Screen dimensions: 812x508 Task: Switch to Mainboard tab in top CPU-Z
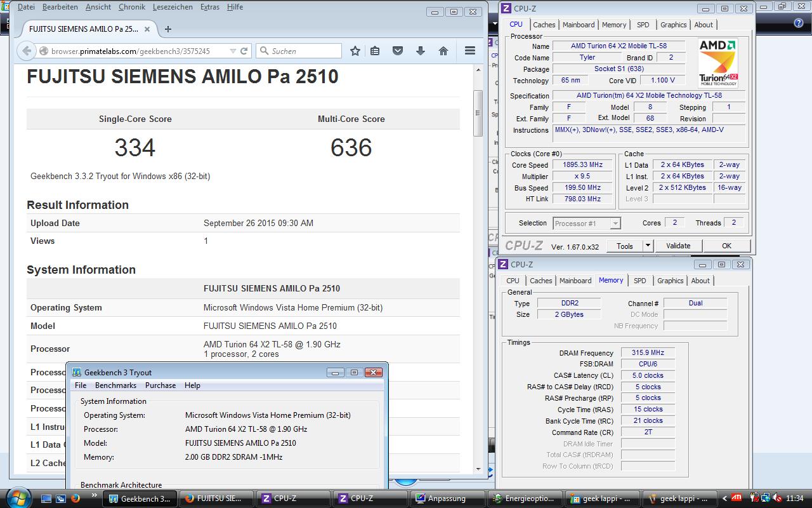pyautogui.click(x=579, y=25)
